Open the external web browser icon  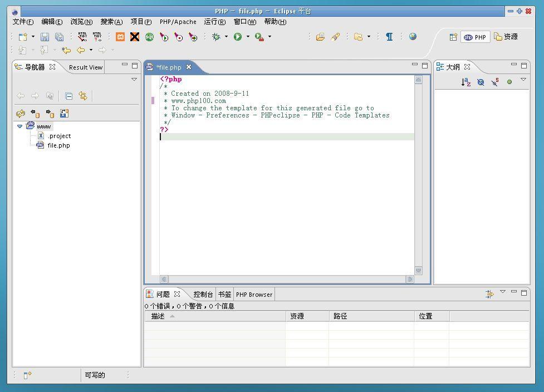tap(412, 37)
